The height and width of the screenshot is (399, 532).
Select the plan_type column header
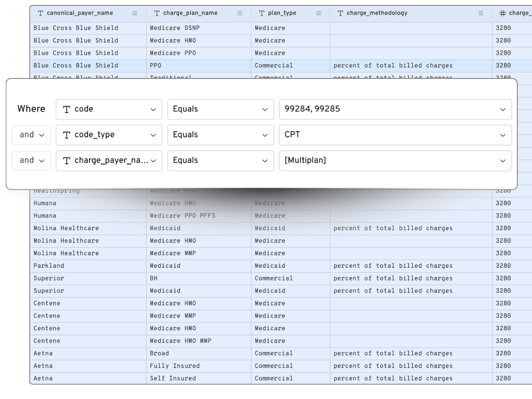290,13
